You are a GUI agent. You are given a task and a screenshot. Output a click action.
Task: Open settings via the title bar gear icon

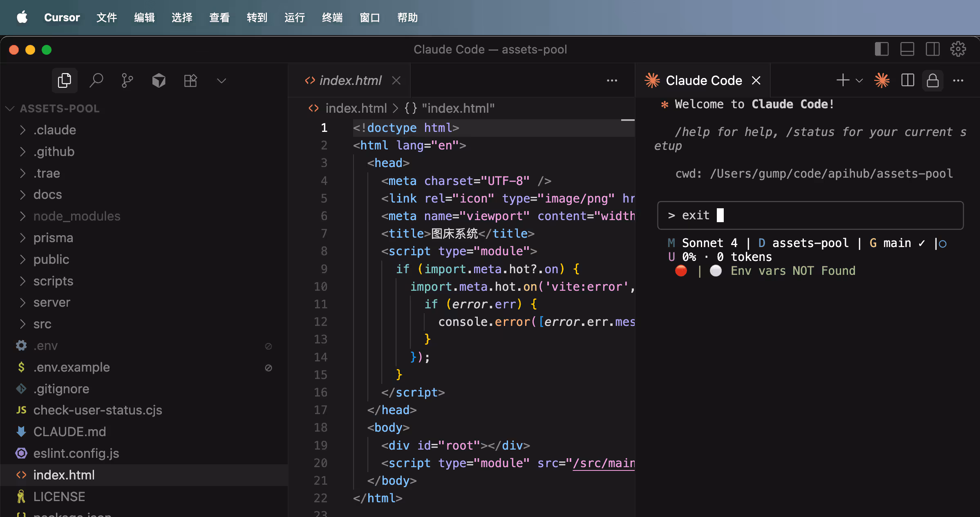[x=958, y=49]
